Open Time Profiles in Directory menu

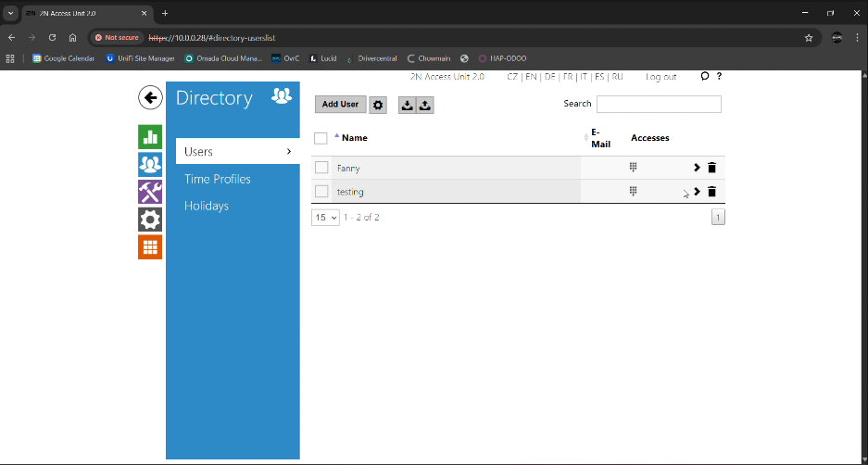coord(218,179)
